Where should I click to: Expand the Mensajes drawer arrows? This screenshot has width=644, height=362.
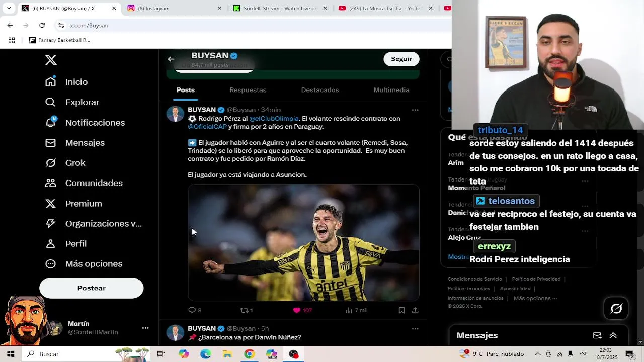click(x=613, y=335)
